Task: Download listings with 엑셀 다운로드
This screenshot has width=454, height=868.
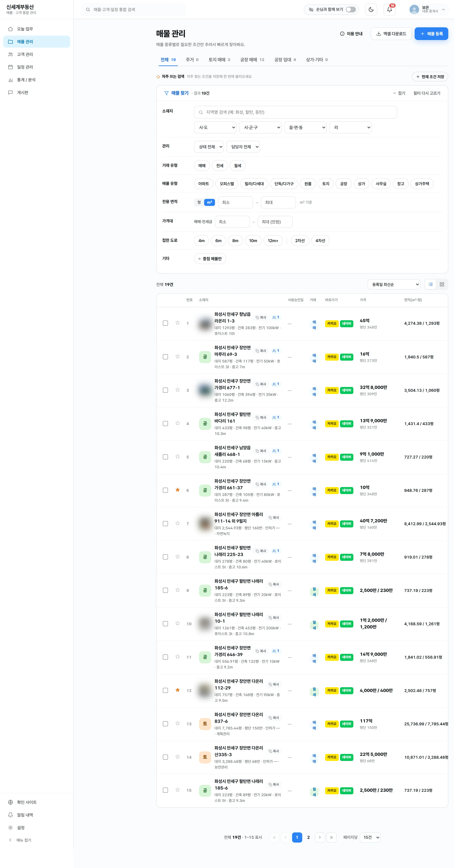Action: pos(391,34)
